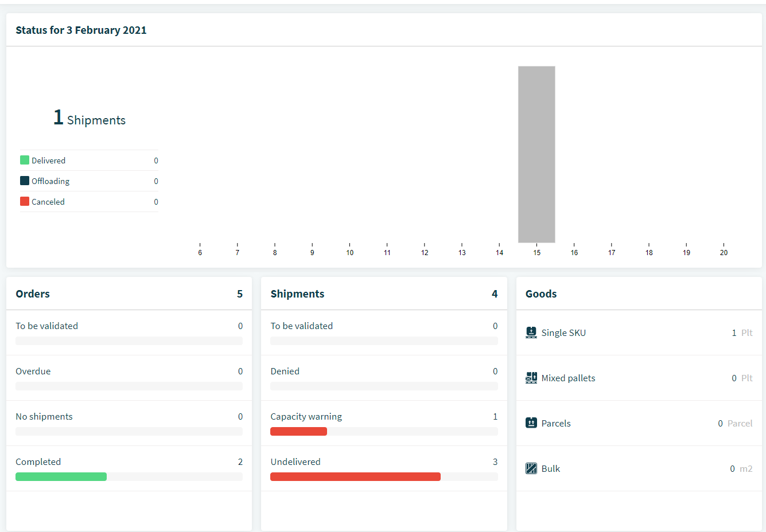Select the To be validated orders row

click(x=129, y=332)
